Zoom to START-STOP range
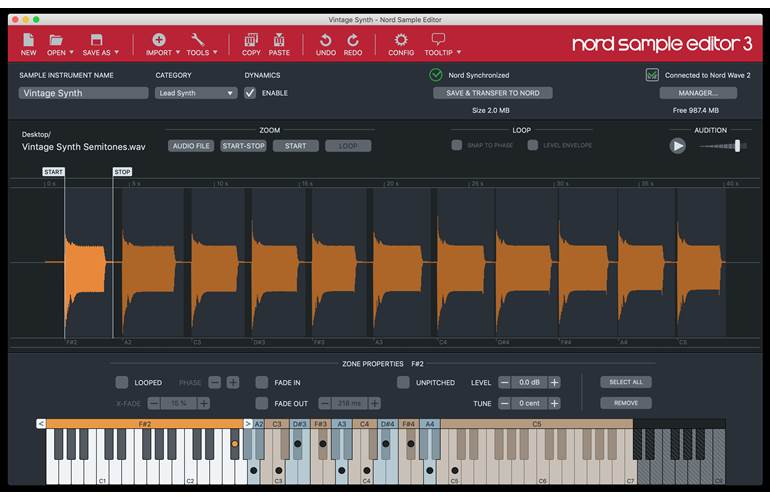Image resolution: width=770 pixels, height=500 pixels. point(243,146)
